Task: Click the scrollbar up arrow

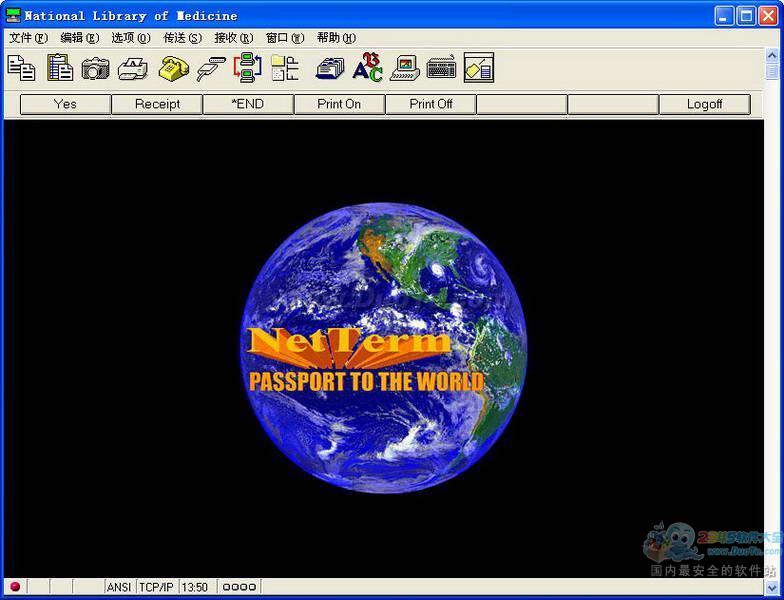Action: coord(772,55)
